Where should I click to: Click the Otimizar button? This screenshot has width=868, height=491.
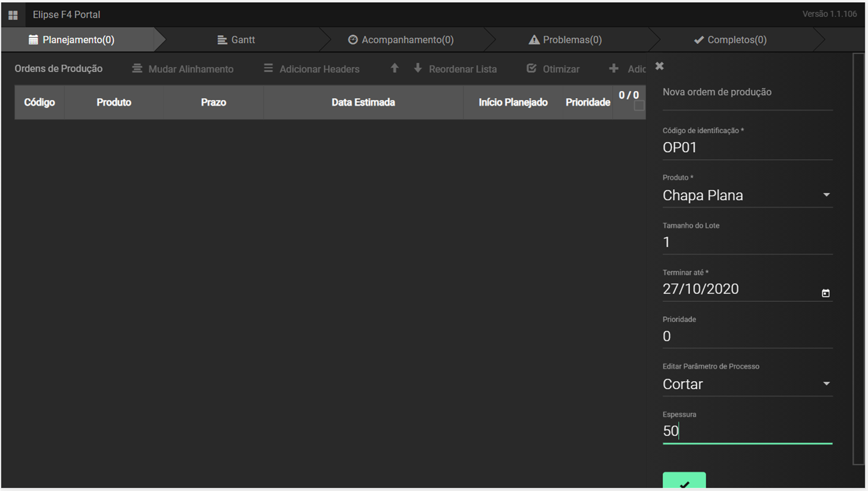(553, 69)
